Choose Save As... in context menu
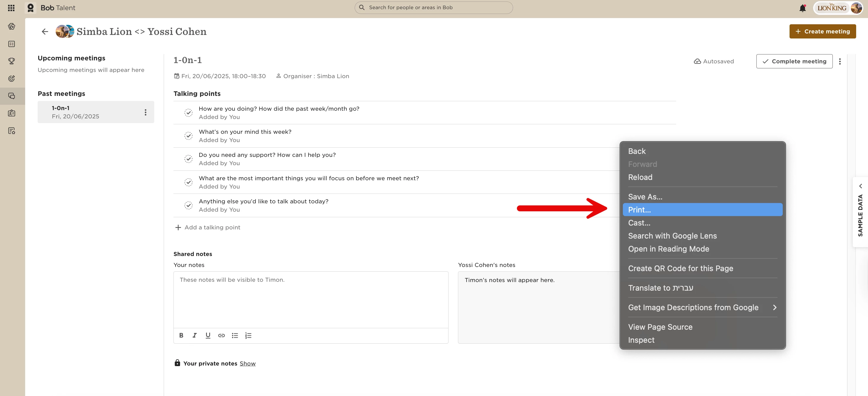This screenshot has width=868, height=396. tap(702, 197)
